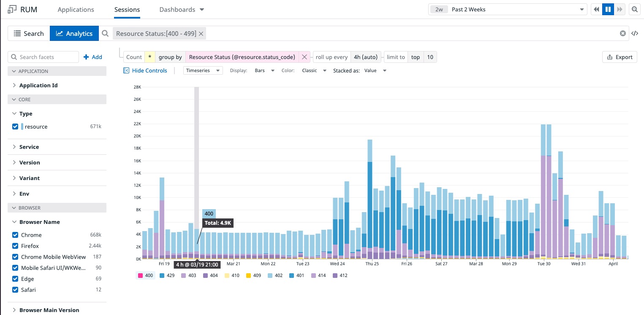Open the Applications page
The image size is (644, 315).
[76, 9]
